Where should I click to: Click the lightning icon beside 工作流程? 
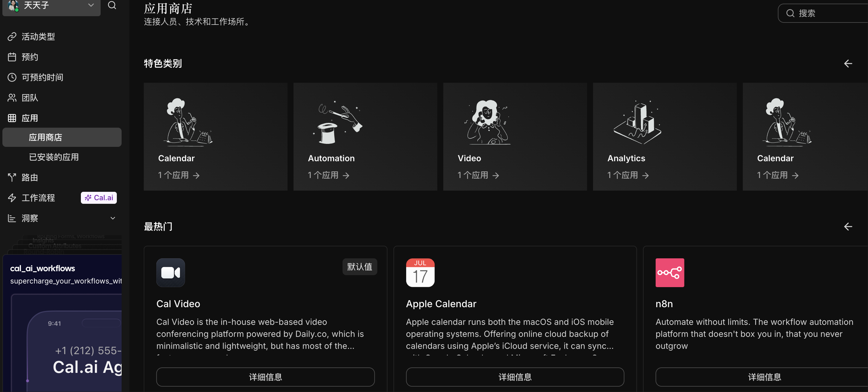click(x=12, y=198)
